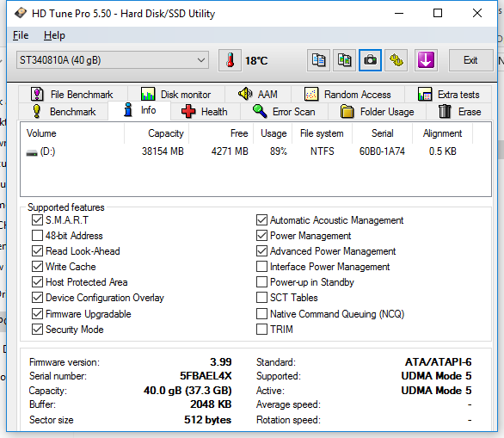Toggle the 48-bit Address checkbox
Image resolution: width=504 pixels, height=438 pixels.
[37, 236]
